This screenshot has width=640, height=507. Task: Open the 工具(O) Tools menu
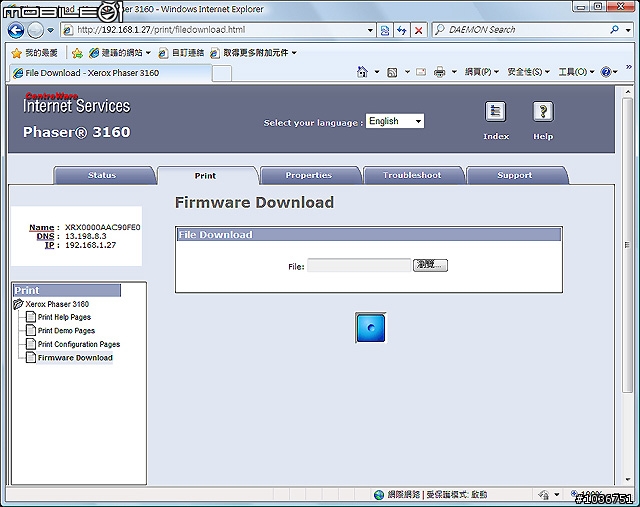coord(576,72)
